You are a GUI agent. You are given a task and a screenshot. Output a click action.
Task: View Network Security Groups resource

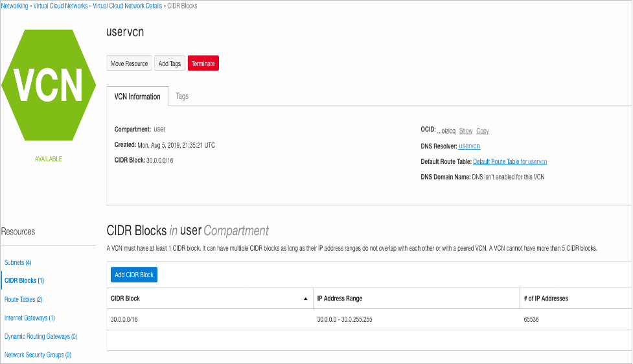tap(38, 355)
